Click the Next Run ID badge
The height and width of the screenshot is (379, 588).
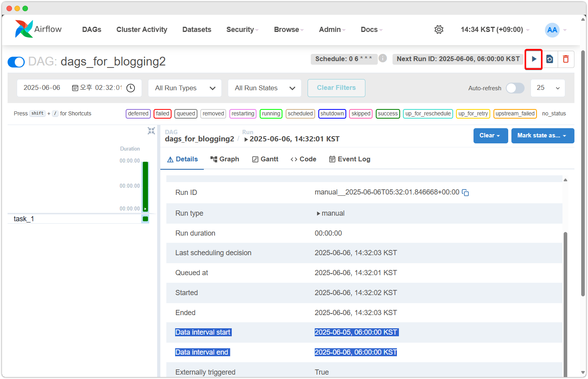(458, 59)
